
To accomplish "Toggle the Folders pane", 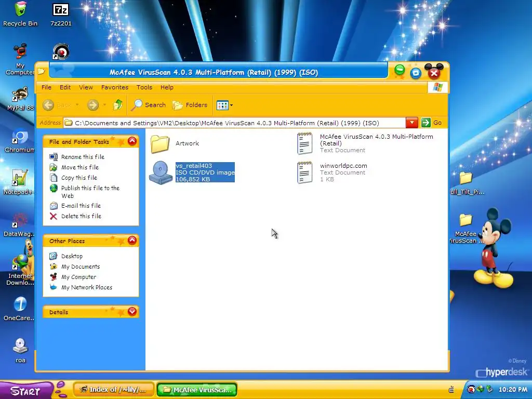I will (190, 105).
